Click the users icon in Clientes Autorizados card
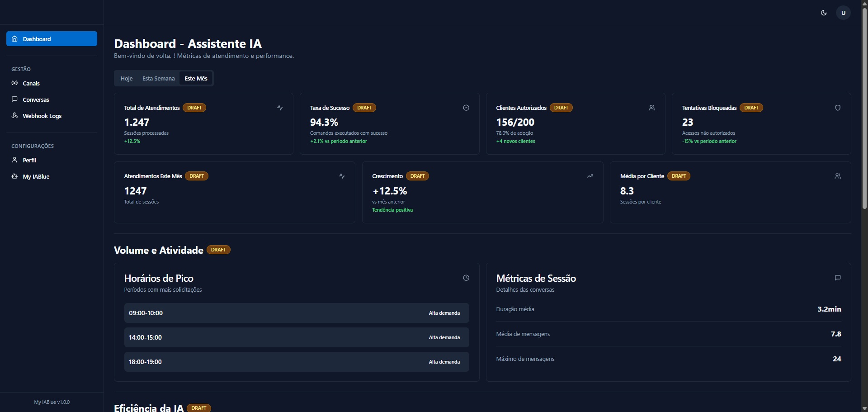 [x=652, y=108]
